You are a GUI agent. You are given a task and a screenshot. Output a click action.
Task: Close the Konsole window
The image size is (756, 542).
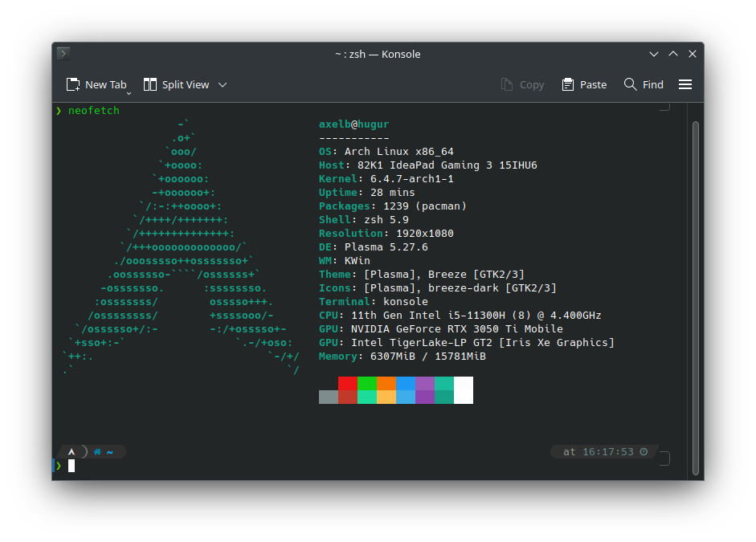coord(693,54)
